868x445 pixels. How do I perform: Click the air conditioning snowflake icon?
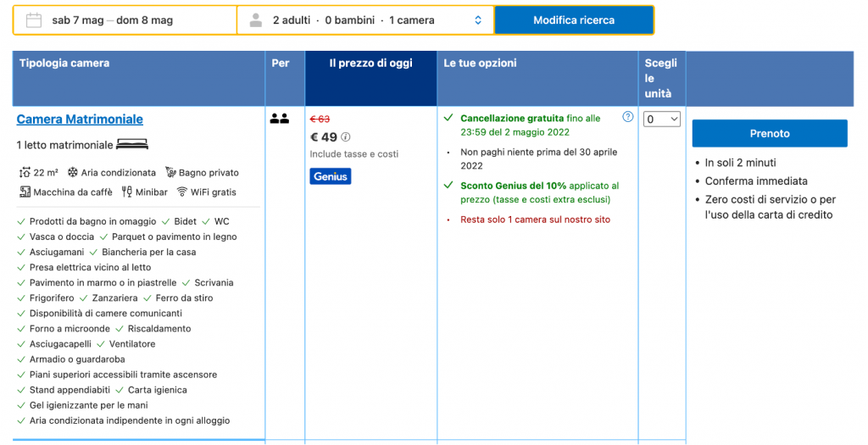pos(73,173)
